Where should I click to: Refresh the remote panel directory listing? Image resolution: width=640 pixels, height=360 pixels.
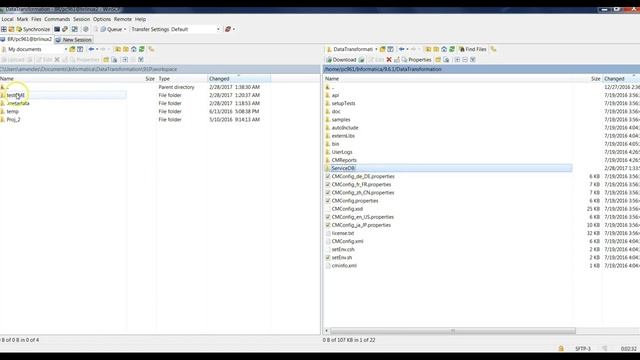pos(452,49)
